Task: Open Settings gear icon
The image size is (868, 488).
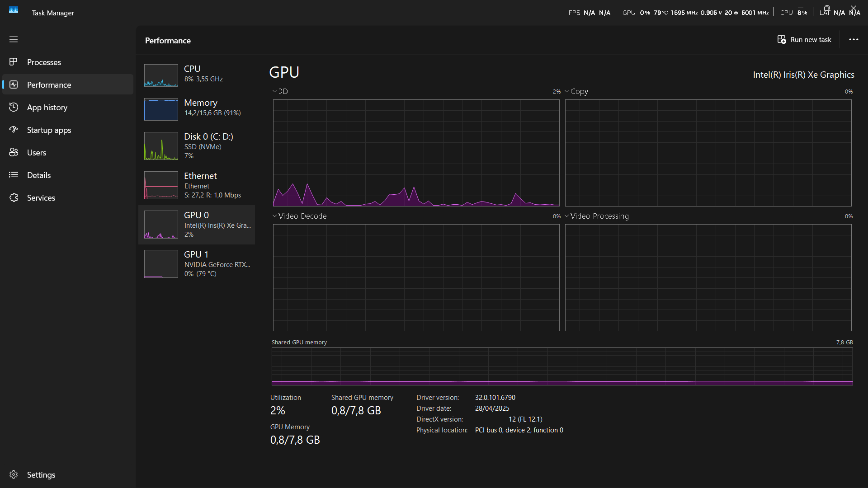Action: (x=14, y=474)
